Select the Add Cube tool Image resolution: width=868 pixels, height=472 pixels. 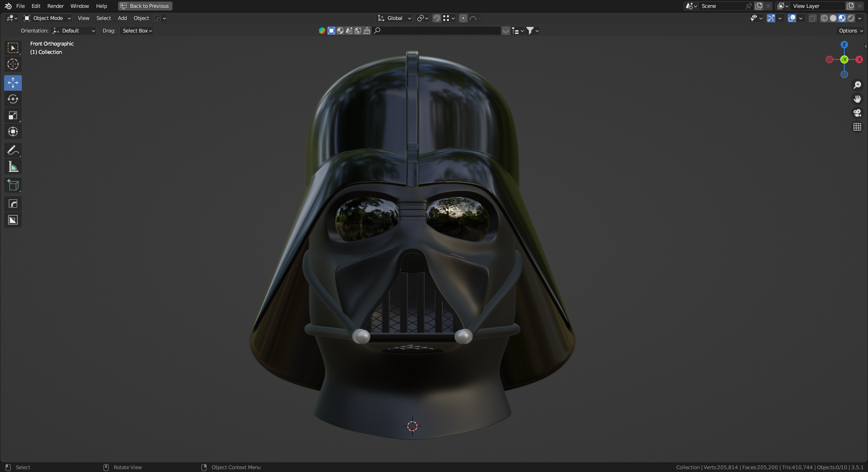tap(13, 185)
